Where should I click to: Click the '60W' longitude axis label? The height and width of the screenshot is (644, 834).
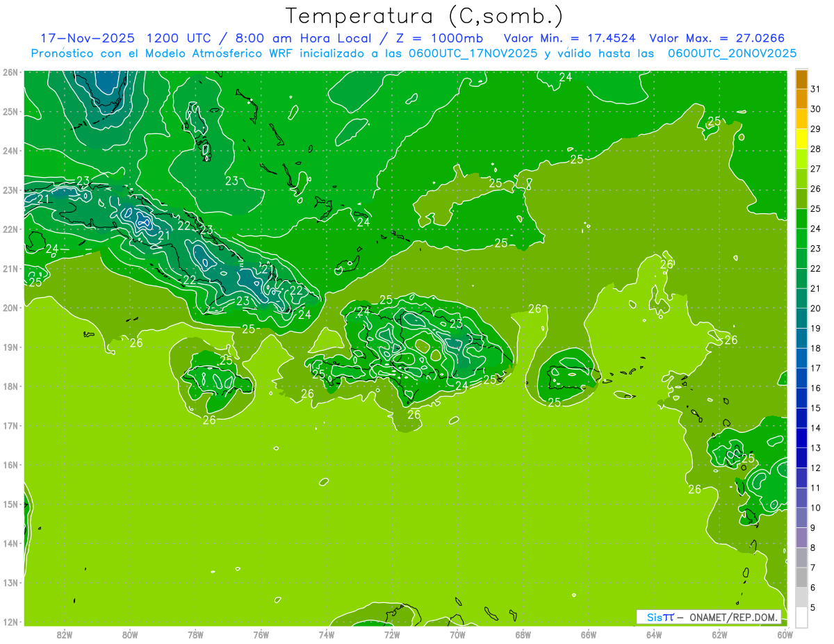click(785, 634)
